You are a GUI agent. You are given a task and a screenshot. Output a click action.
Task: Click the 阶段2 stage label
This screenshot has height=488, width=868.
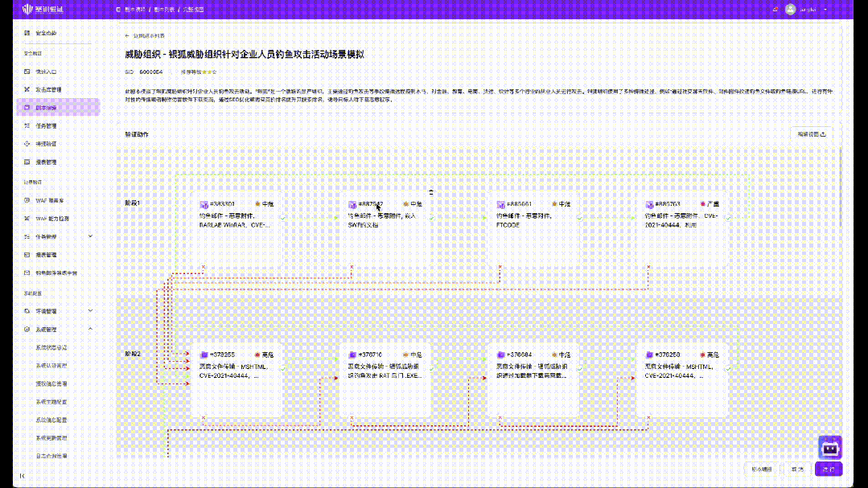point(132,354)
